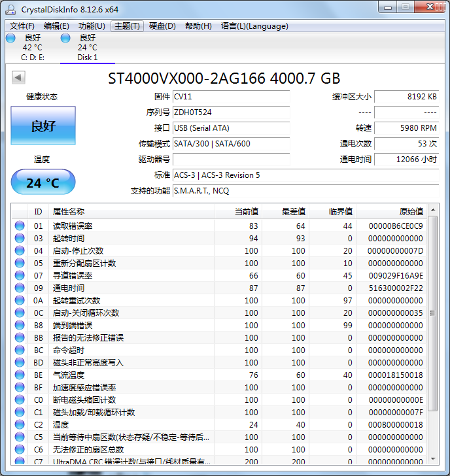The image size is (450, 476).
Task: Click raw value 009029F16A9E in row 07
Action: [396, 276]
